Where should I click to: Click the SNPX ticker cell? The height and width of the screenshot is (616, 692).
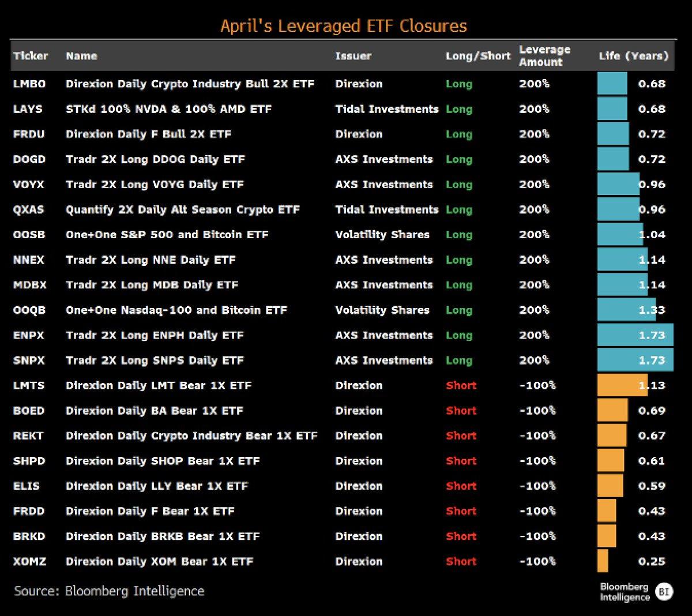[29, 360]
